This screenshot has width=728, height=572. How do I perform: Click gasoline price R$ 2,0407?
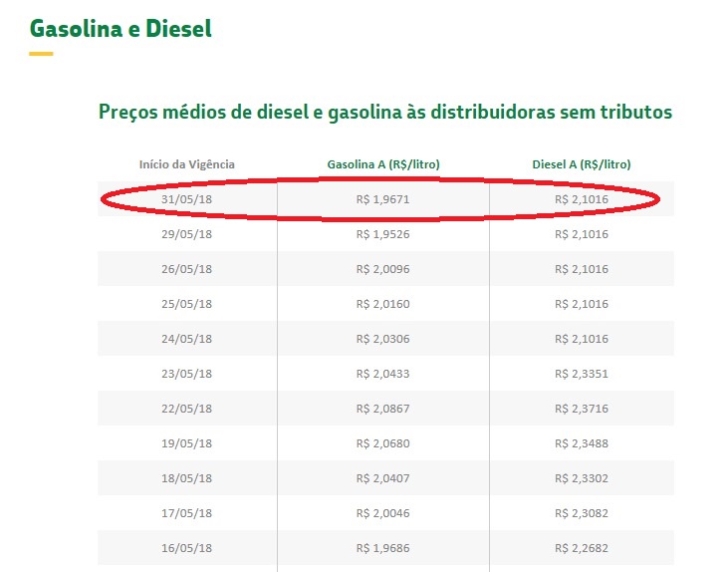pyautogui.click(x=383, y=478)
